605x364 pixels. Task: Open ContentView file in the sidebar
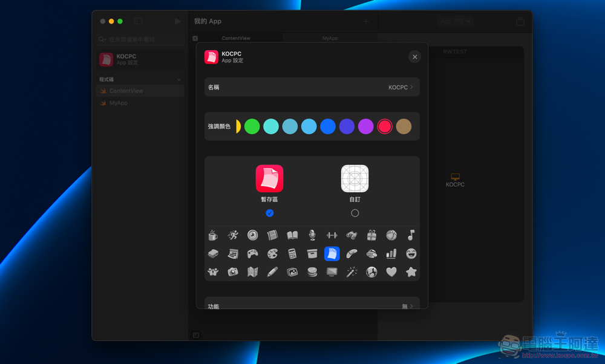tap(140, 91)
